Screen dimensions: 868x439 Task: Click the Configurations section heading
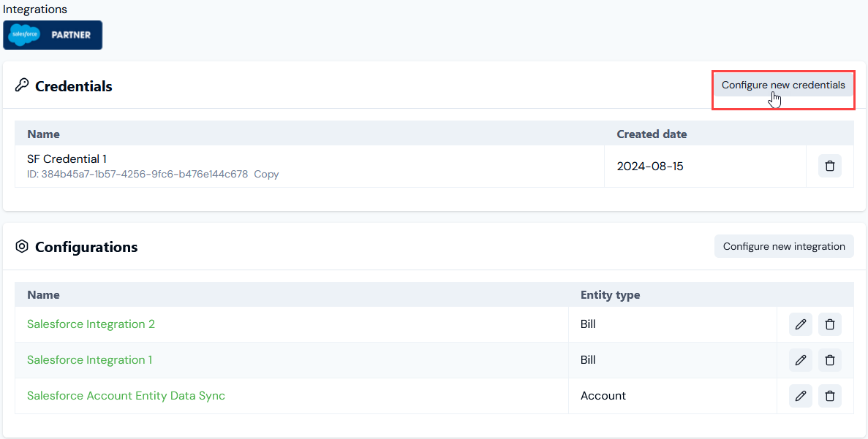pos(86,247)
